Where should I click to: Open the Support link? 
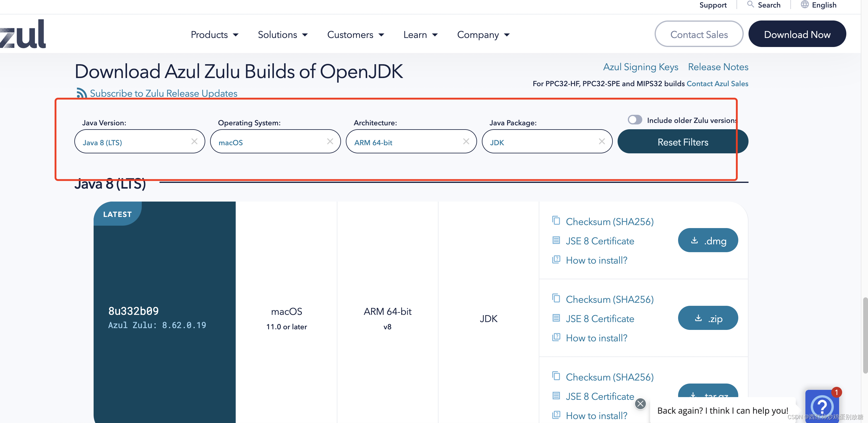pos(713,5)
